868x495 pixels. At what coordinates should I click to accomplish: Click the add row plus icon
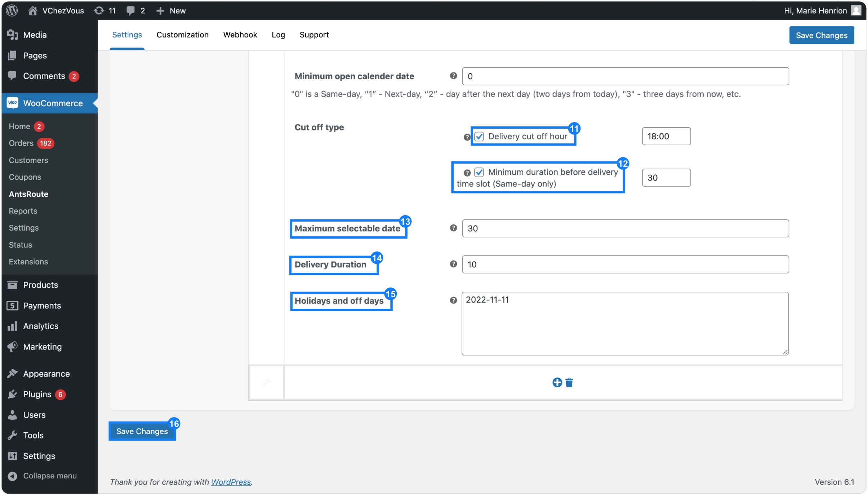tap(557, 382)
